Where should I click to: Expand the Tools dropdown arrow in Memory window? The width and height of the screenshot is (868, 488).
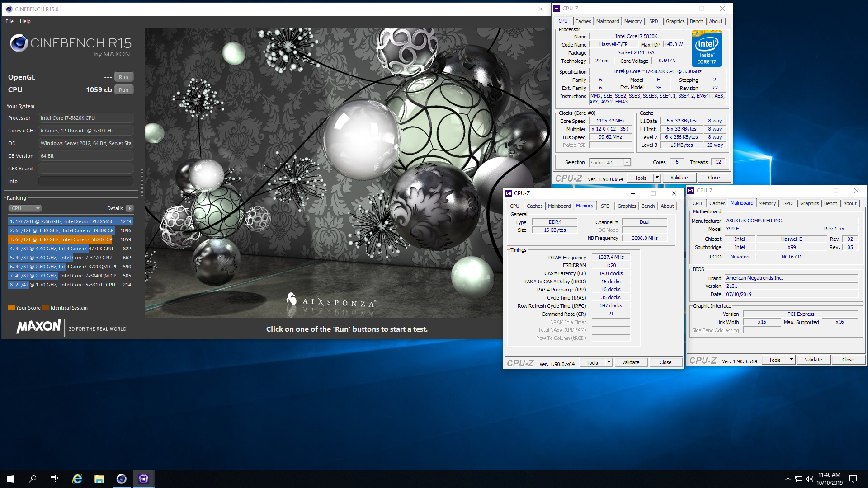[x=609, y=362]
